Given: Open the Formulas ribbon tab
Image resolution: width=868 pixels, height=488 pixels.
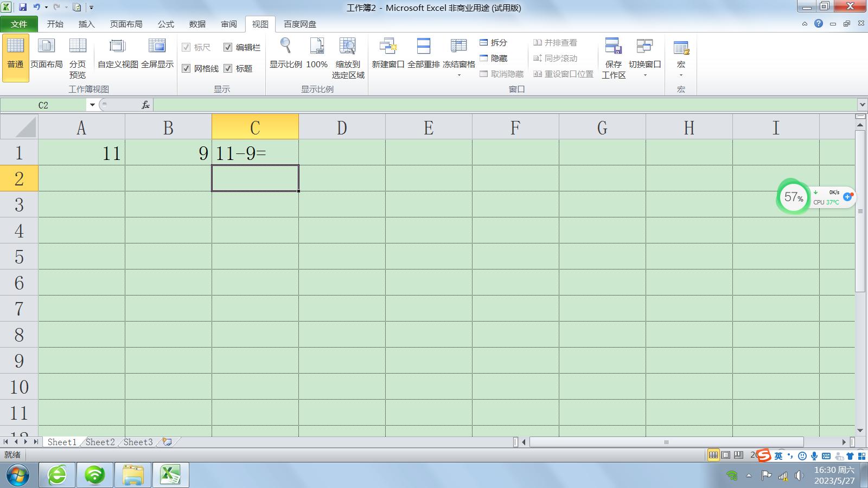Looking at the screenshot, I should 165,24.
